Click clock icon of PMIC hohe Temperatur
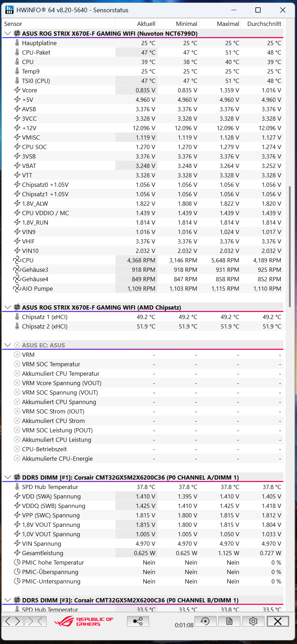297x644 pixels. [17, 562]
